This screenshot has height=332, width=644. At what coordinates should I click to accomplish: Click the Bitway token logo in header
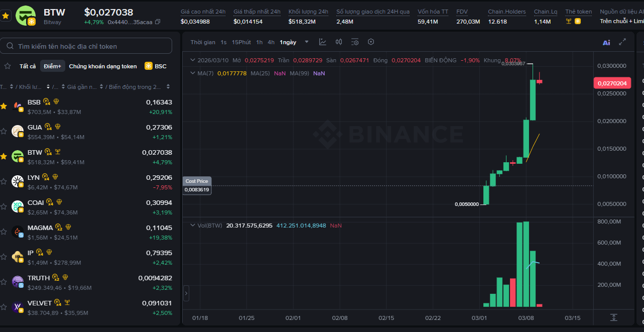tap(26, 16)
